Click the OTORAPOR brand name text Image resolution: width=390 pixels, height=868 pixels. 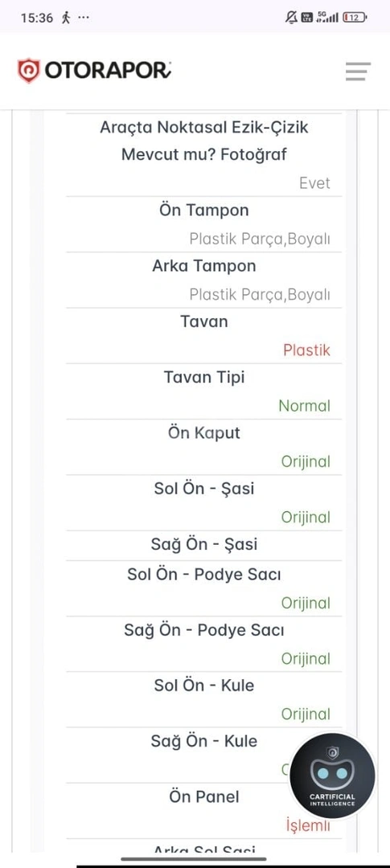pos(108,71)
